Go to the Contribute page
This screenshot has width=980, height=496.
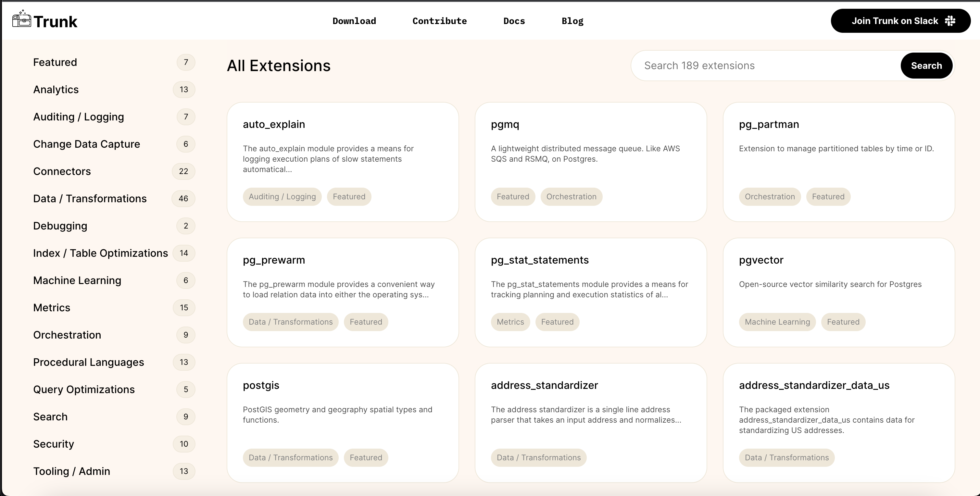(439, 21)
